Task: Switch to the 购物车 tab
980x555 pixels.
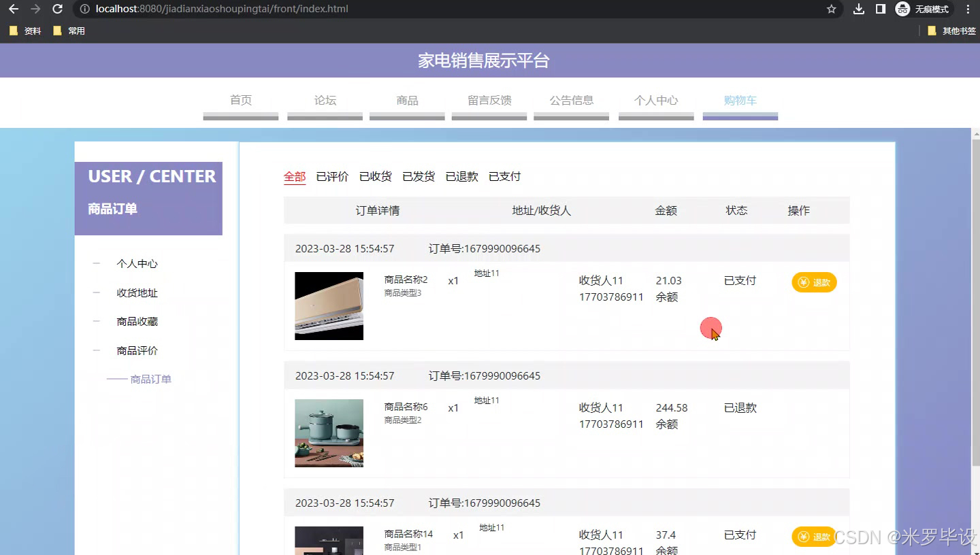Action: coord(740,100)
